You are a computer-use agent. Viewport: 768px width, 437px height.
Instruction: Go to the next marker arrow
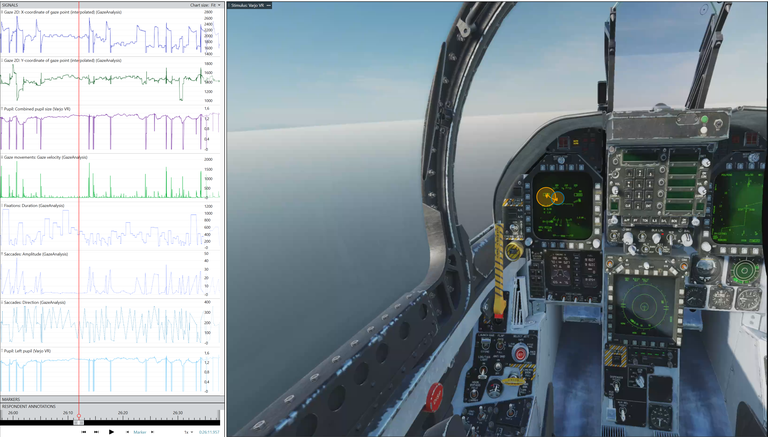152,432
